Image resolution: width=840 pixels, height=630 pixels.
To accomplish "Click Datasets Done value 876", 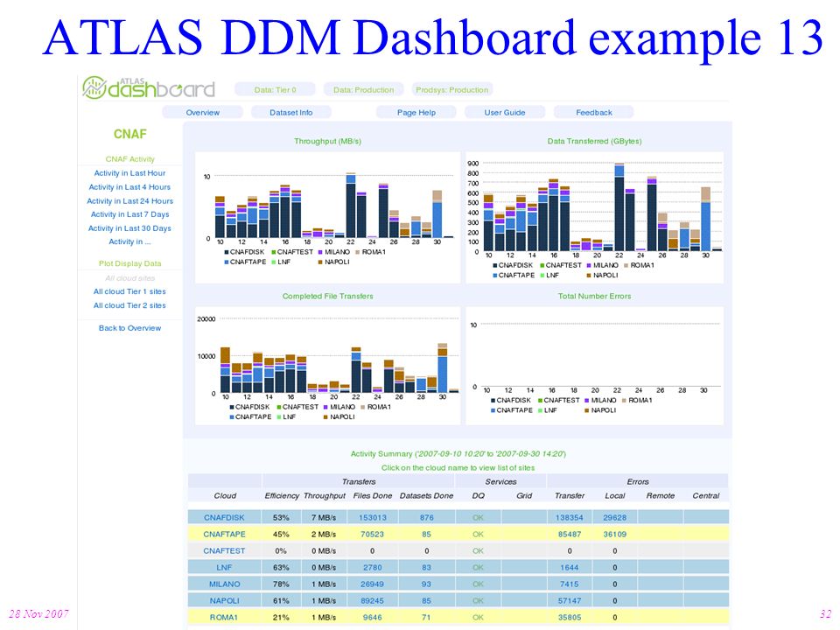I will tap(426, 517).
